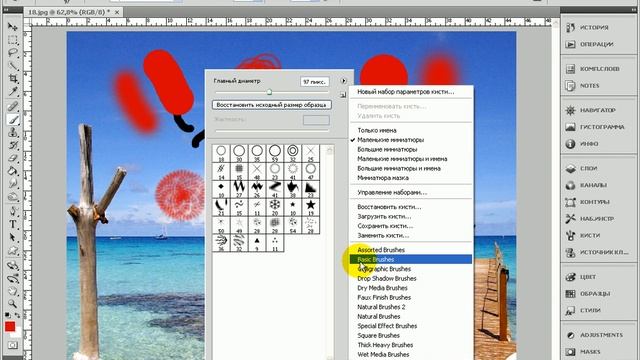Open Управление наборами
The height and width of the screenshot is (360, 640).
point(411,192)
